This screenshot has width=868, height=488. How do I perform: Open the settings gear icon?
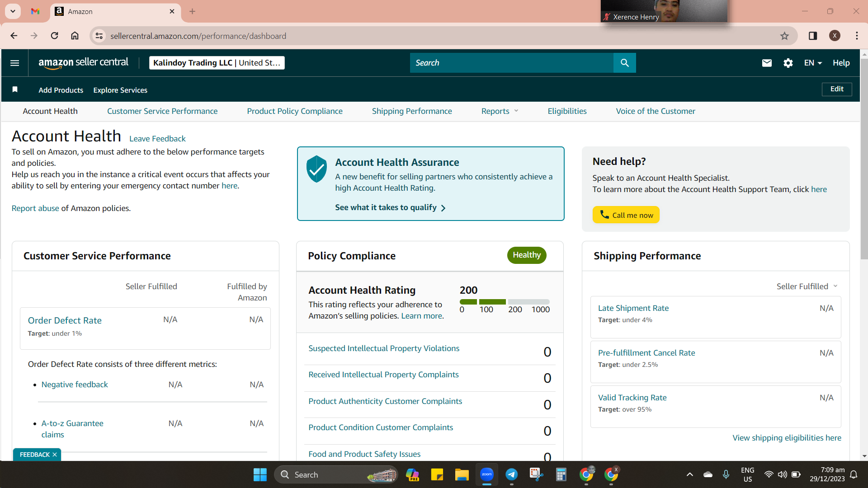click(788, 63)
